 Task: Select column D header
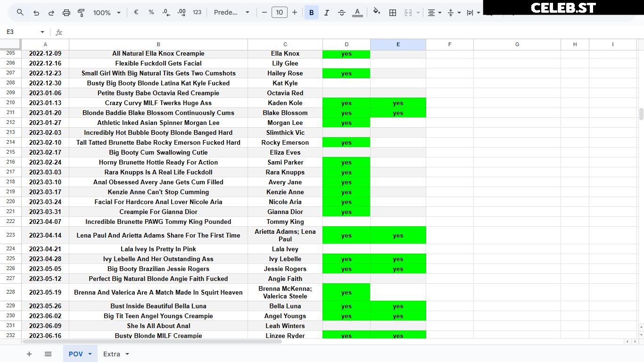tap(347, 44)
